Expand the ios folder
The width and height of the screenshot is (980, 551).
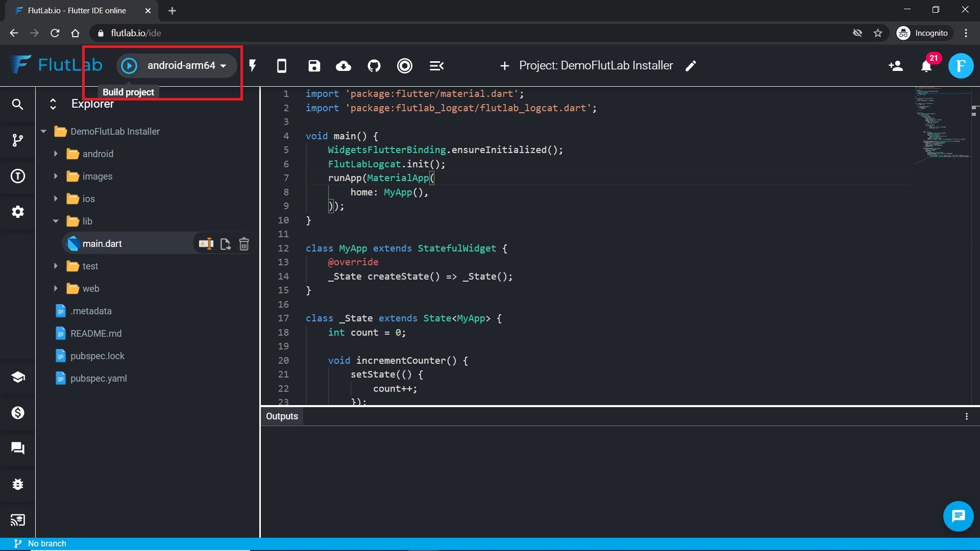pos(56,199)
